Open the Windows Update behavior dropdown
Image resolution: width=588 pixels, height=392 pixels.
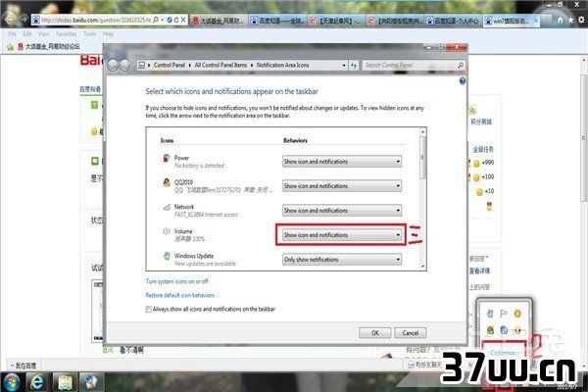pyautogui.click(x=342, y=259)
